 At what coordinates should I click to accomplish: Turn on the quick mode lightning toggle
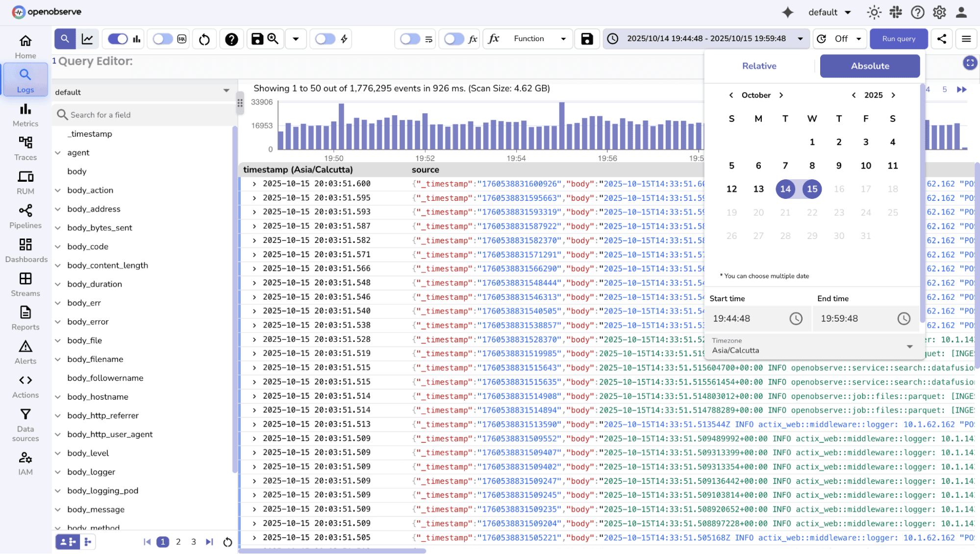325,39
